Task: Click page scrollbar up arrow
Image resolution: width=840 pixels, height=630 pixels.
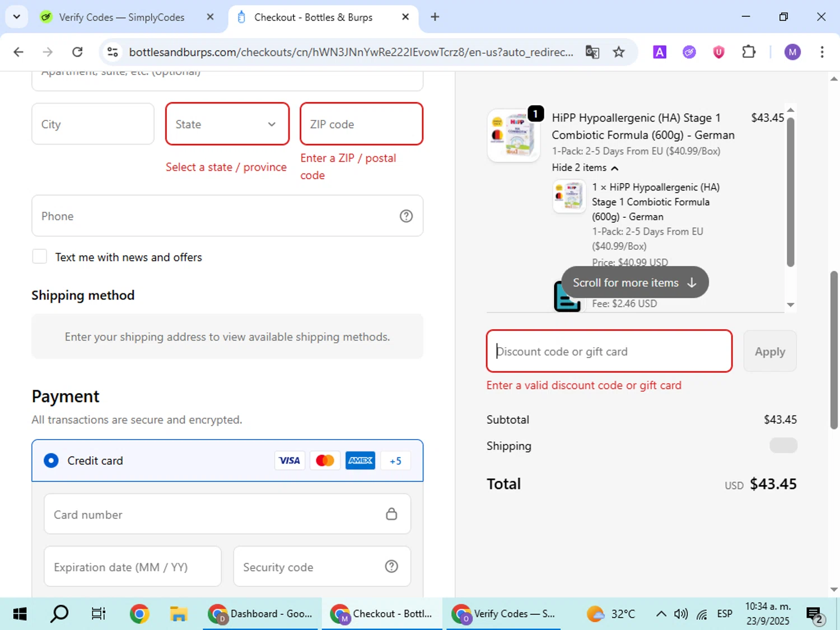Action: [834, 79]
